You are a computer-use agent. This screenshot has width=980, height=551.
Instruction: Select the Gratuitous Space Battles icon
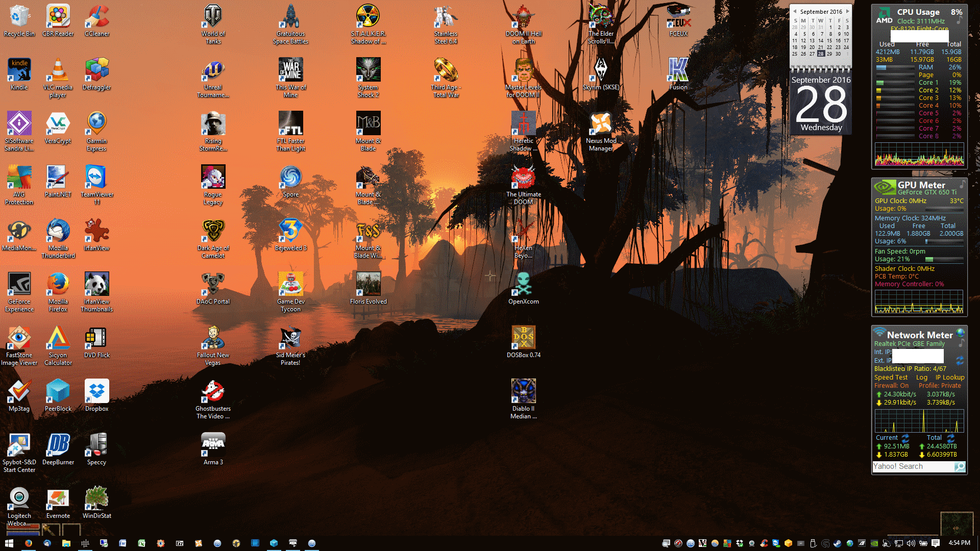[290, 24]
